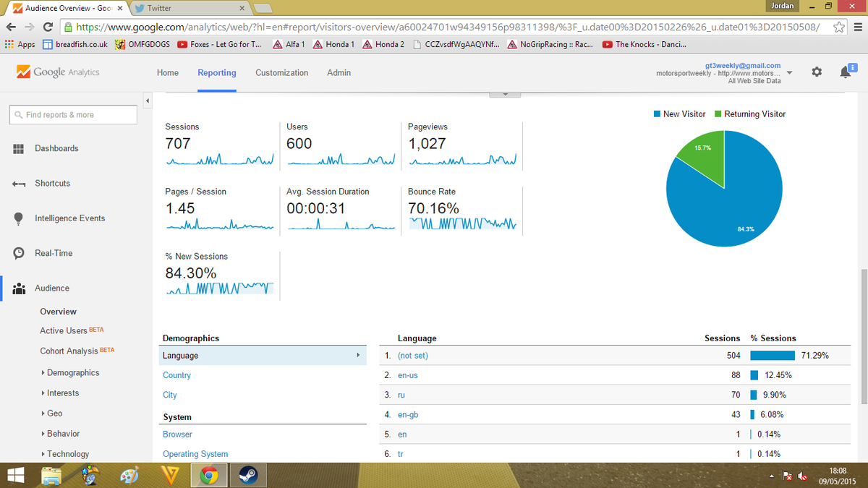
Task: Expand the Behavior sidebar section
Action: 61,434
